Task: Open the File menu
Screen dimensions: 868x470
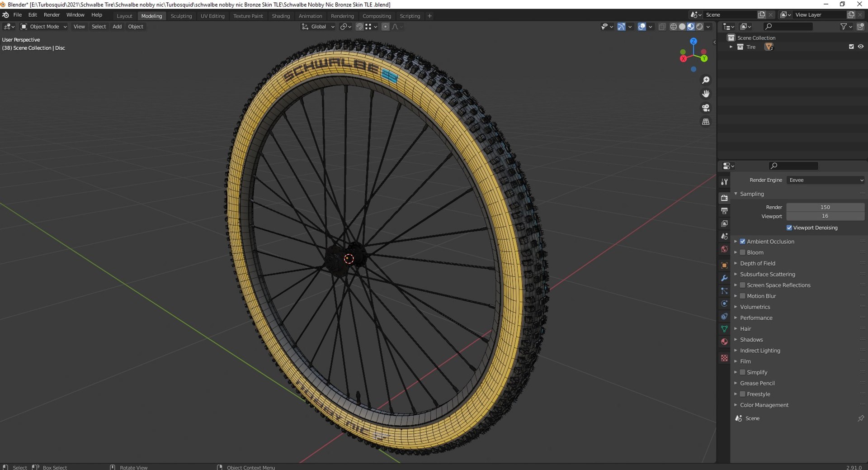Action: point(18,15)
